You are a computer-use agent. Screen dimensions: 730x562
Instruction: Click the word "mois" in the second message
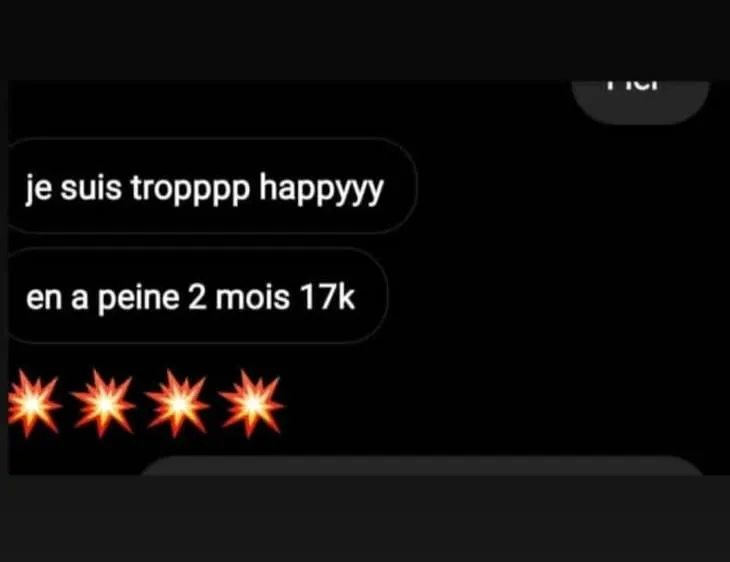(x=253, y=297)
